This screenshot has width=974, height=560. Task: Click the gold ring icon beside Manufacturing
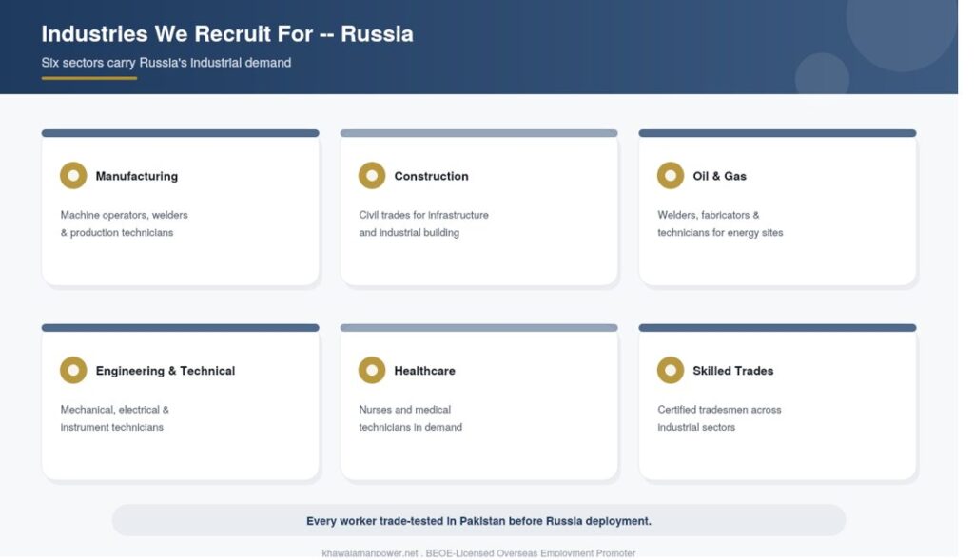(x=73, y=176)
